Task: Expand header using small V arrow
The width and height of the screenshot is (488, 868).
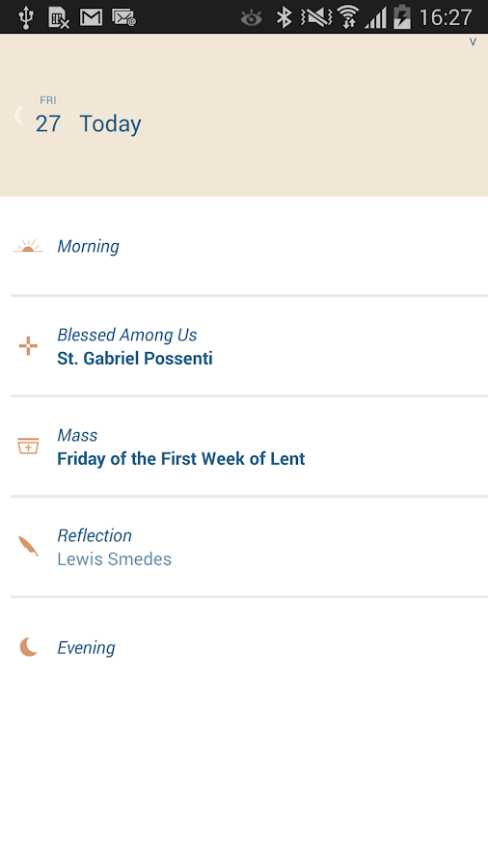Action: [473, 42]
